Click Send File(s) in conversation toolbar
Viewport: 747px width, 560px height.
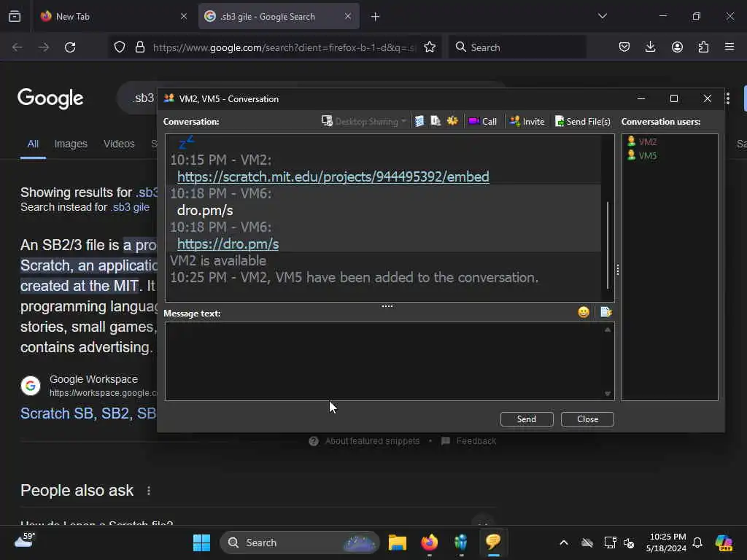coord(582,122)
